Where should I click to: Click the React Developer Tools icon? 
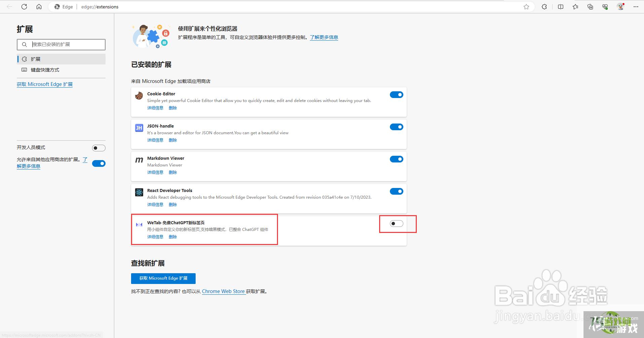[139, 192]
